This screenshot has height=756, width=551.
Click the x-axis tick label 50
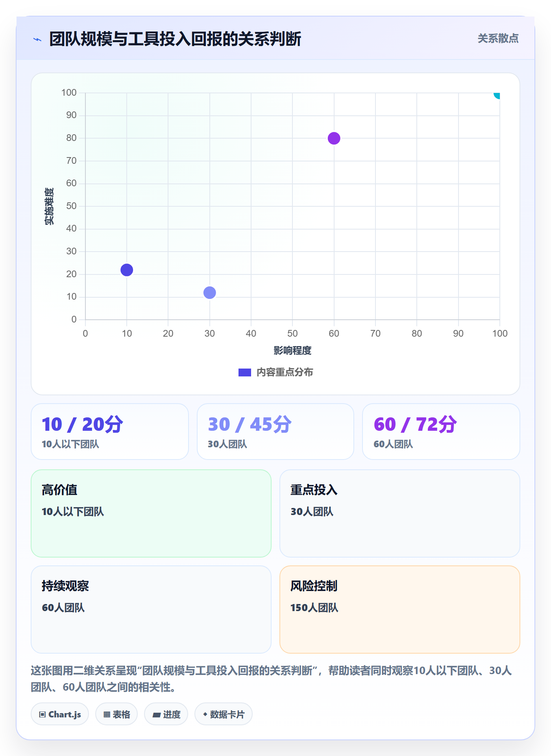click(292, 334)
